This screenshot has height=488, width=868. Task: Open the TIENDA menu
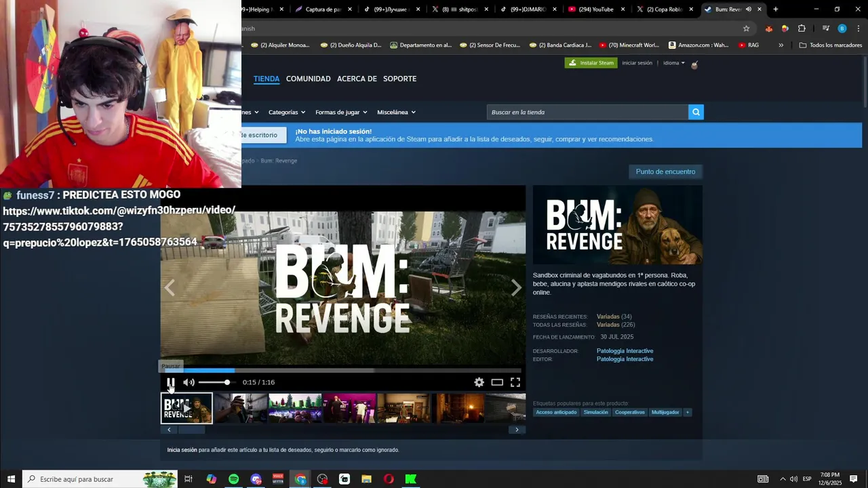tap(267, 79)
